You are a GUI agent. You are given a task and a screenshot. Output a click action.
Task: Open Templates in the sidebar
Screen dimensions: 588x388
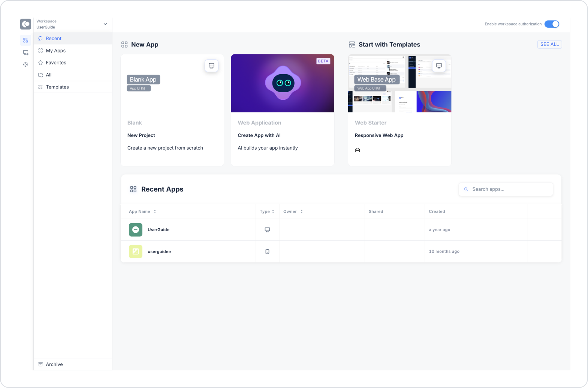[x=73, y=87]
